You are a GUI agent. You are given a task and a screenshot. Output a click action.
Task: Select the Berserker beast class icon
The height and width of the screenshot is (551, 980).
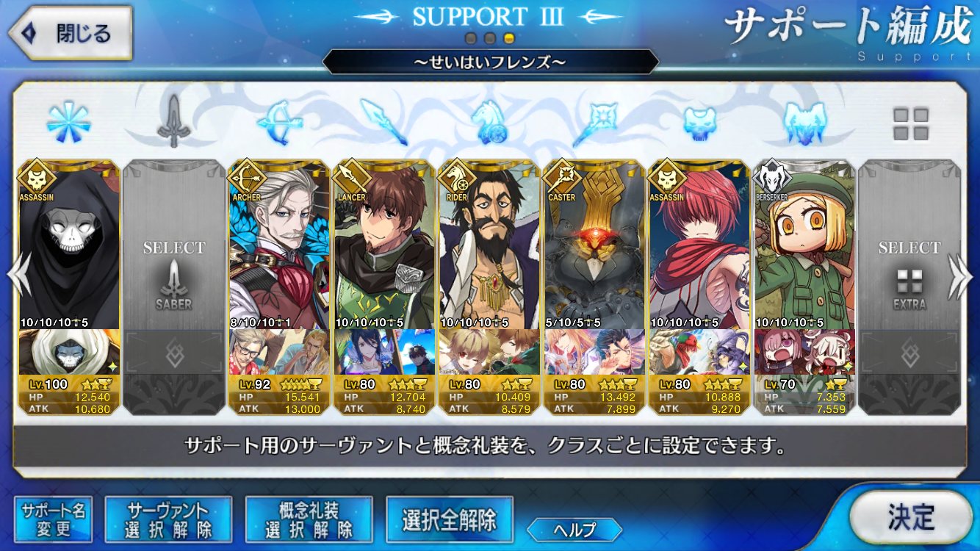(804, 122)
